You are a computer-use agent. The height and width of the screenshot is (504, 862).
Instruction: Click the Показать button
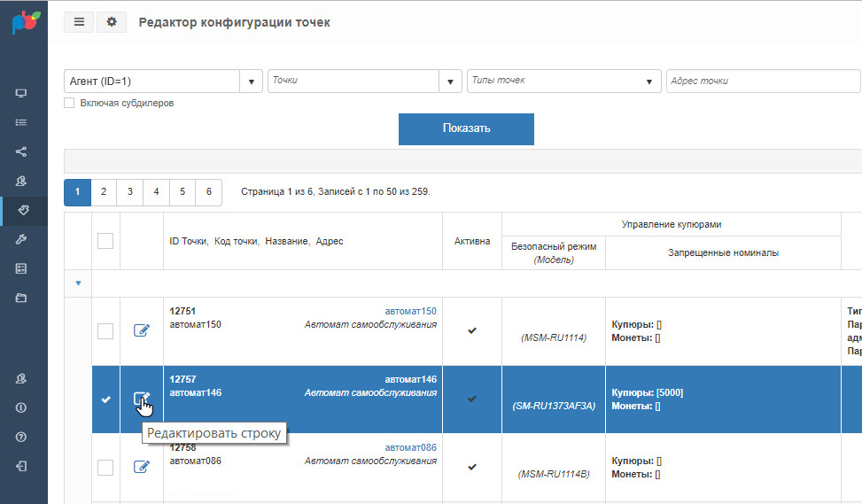[x=466, y=129]
